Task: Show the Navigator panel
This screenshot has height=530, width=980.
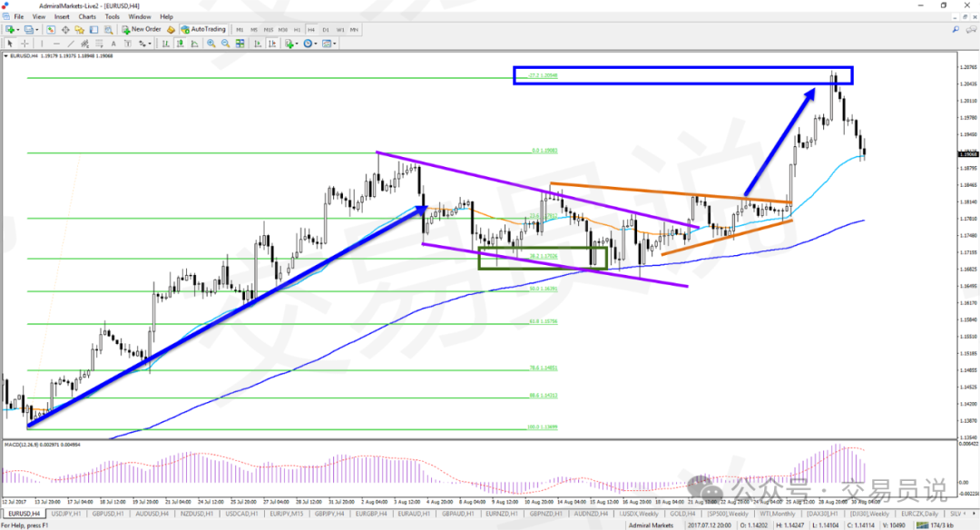Action: [79, 29]
